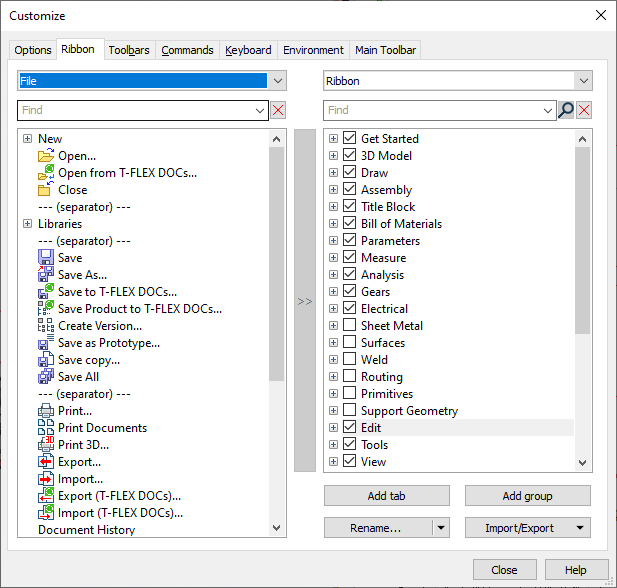Toggle the 3D Model checkbox
The width and height of the screenshot is (617, 588).
[349, 155]
